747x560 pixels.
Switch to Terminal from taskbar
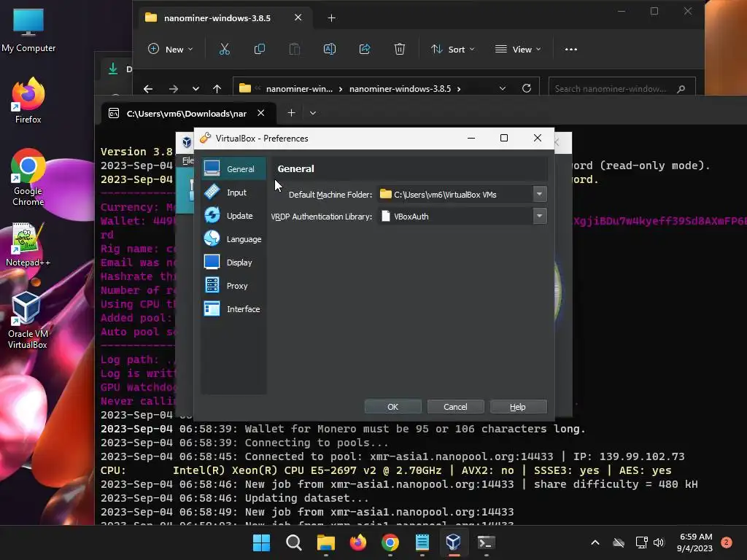pyautogui.click(x=486, y=542)
